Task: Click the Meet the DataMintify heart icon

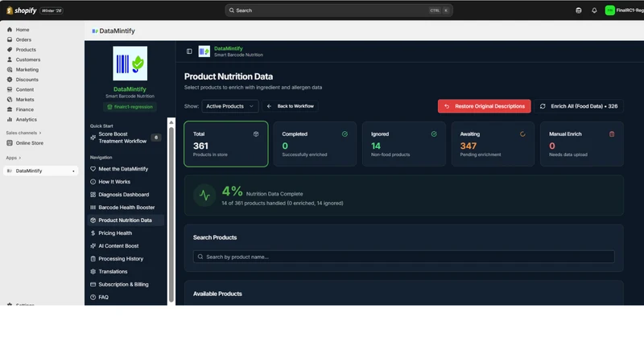Action: [93, 169]
